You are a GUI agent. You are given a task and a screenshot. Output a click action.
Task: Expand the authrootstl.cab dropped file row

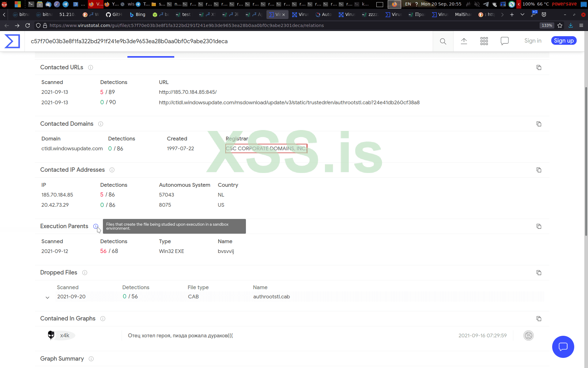pyautogui.click(x=47, y=297)
